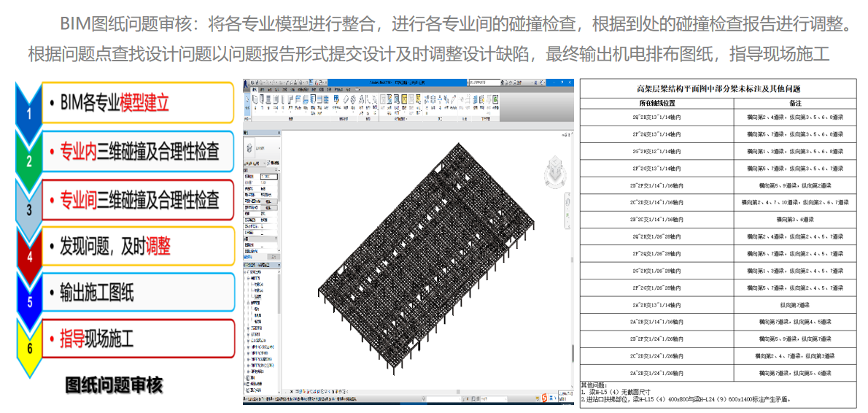Click the Edit Type button in Properties
Image resolution: width=868 pixels, height=413 pixels.
[x=273, y=163]
